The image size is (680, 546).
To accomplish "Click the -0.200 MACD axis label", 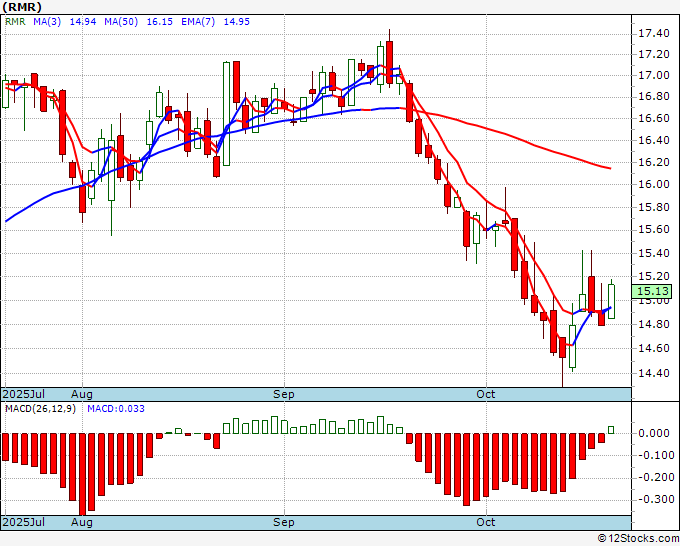I will click(x=654, y=477).
